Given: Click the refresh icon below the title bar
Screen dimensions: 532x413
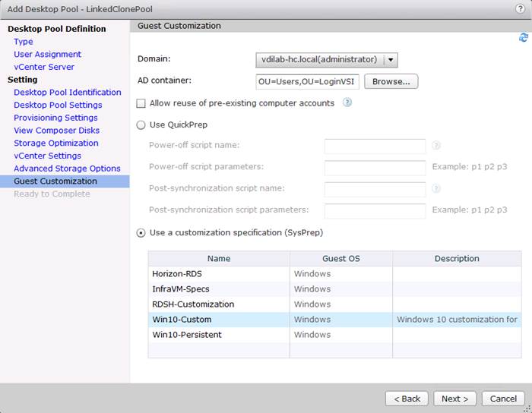Looking at the screenshot, I should point(524,38).
